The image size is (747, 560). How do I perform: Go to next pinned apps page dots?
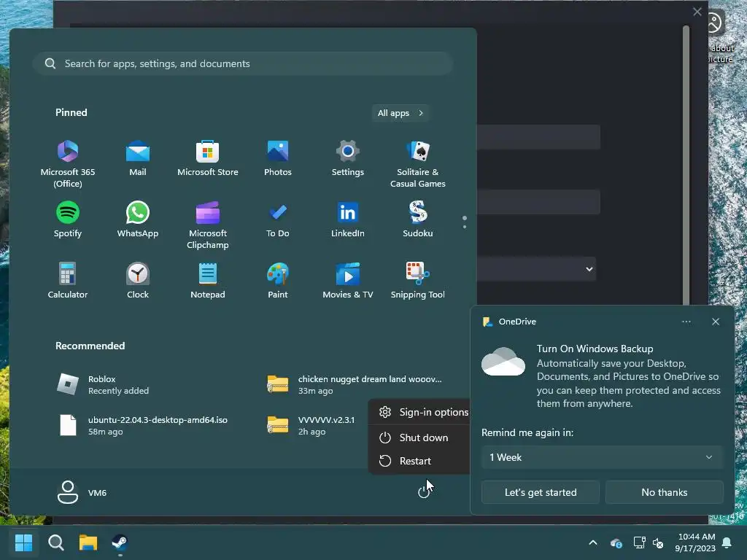[x=465, y=222]
